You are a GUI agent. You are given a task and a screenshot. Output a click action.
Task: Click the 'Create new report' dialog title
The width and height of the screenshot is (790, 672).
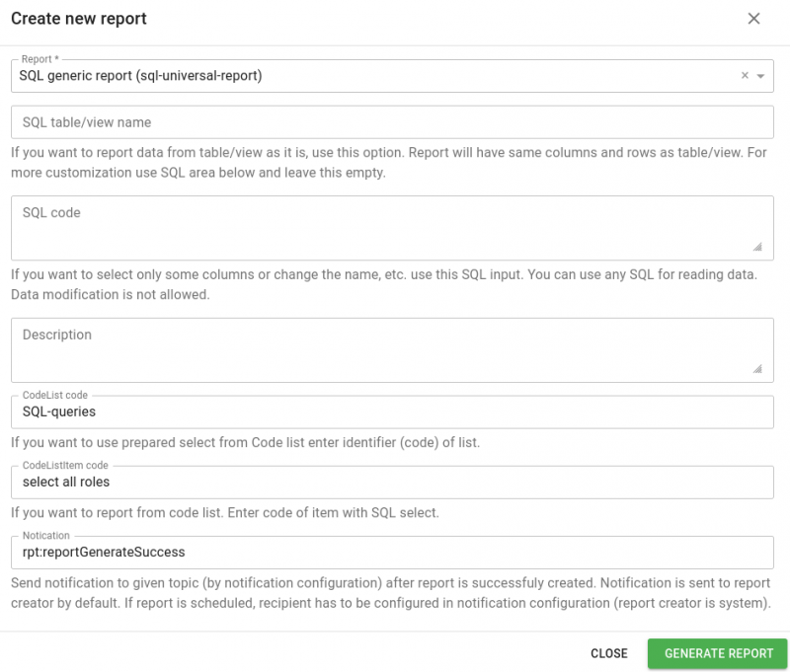tap(77, 19)
